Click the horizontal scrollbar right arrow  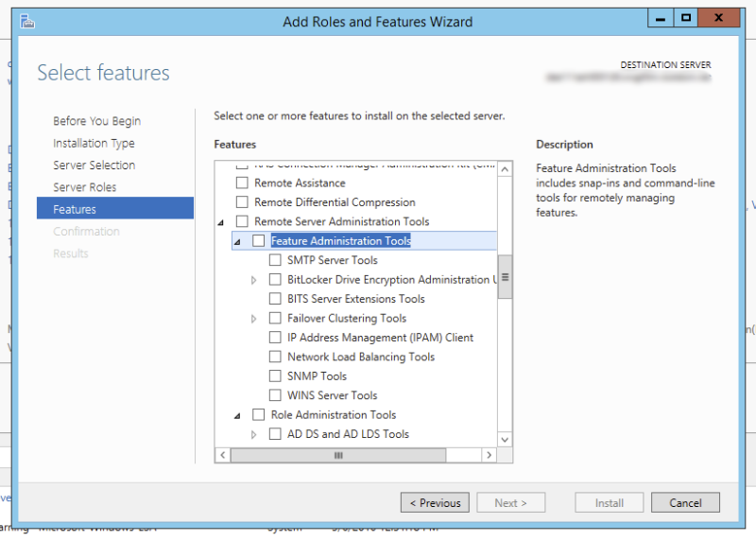coord(489,455)
